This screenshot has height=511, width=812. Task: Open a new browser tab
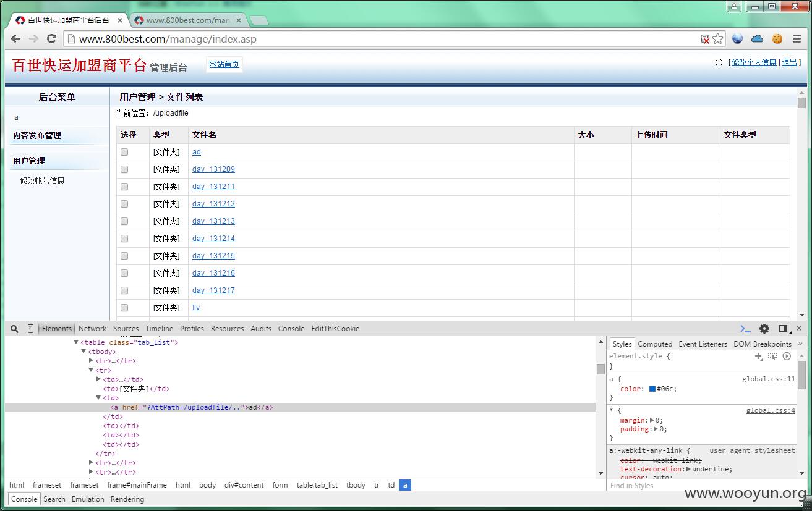tap(259, 20)
